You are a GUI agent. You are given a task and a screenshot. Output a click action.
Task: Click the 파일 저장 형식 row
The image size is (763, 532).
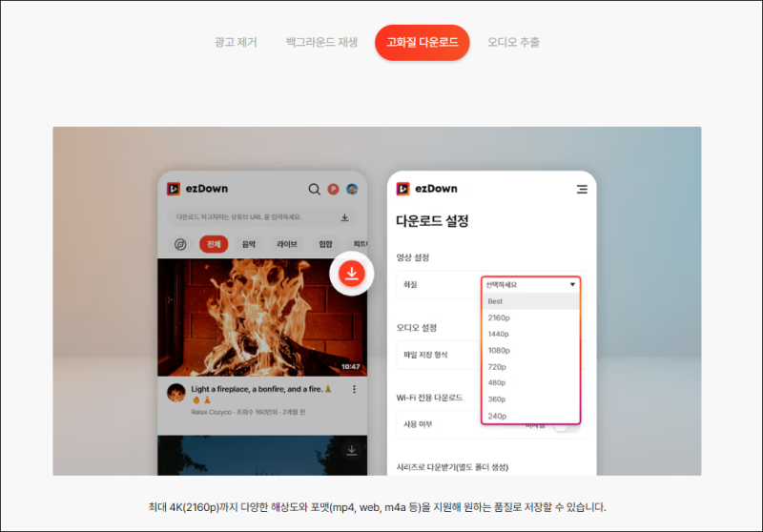pos(491,355)
